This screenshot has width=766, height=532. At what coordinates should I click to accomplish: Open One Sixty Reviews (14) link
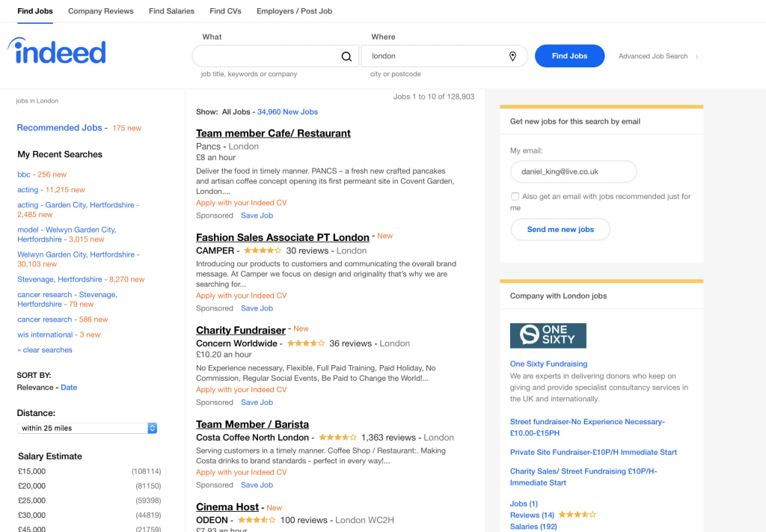532,515
